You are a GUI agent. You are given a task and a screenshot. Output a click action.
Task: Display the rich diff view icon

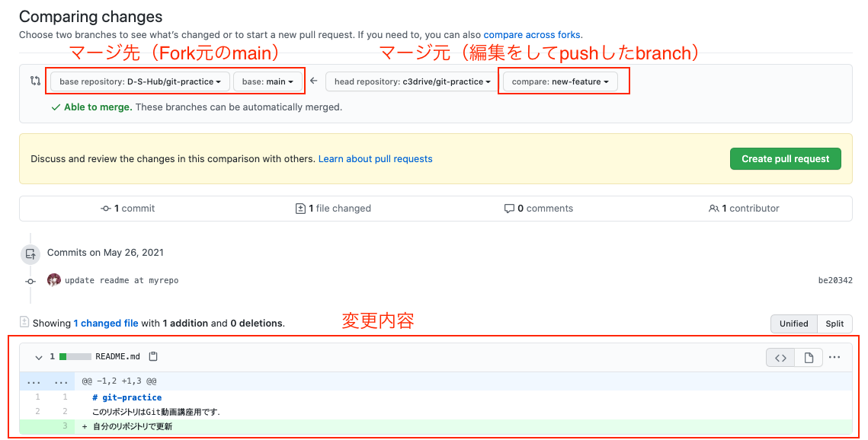coord(809,358)
